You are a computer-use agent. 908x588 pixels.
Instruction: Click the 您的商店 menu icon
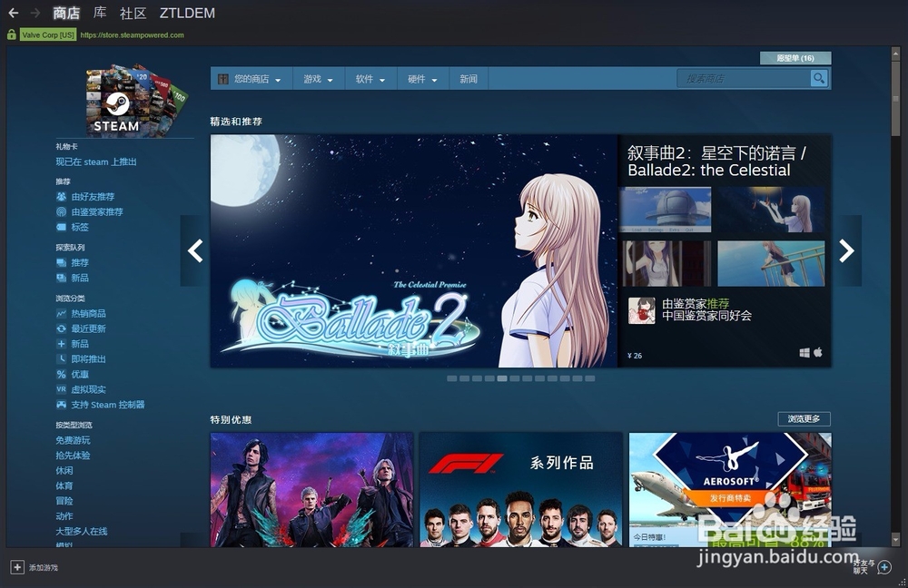(x=223, y=79)
